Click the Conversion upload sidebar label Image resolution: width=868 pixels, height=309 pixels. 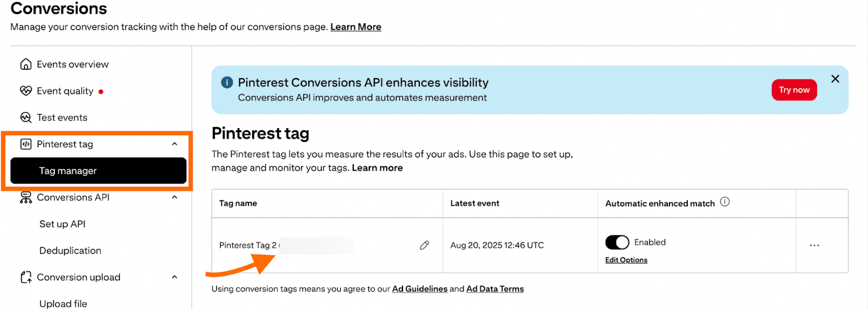(79, 277)
